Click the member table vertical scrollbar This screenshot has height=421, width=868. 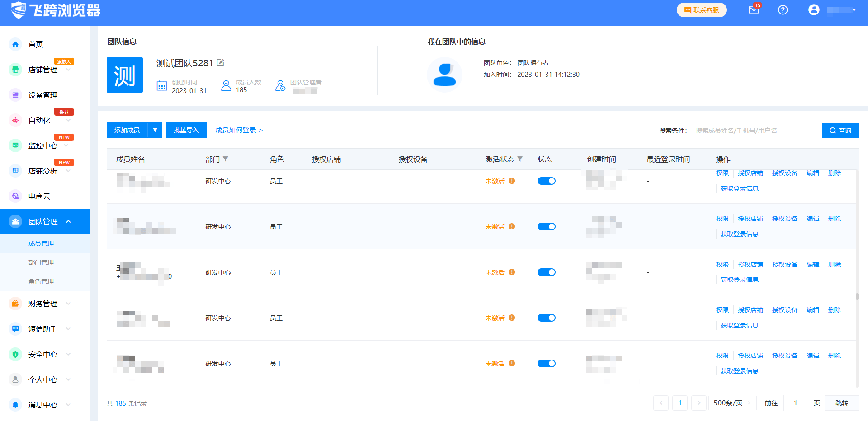(x=857, y=297)
